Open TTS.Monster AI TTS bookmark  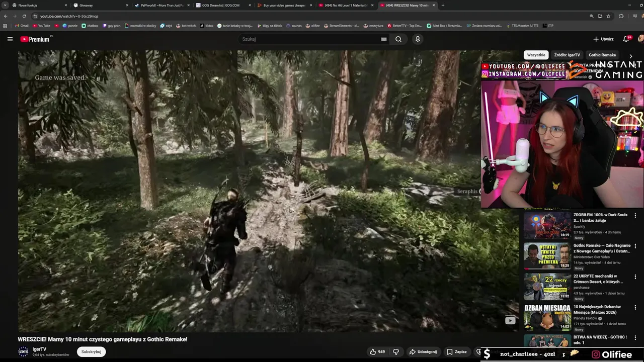click(522, 26)
